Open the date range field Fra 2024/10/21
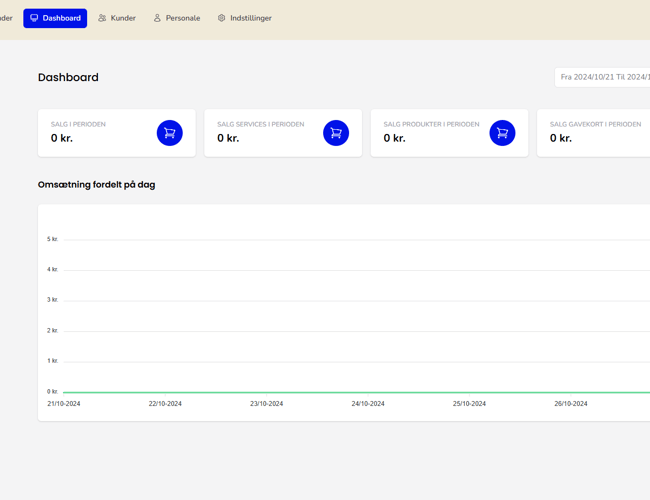The image size is (650, 500). [602, 77]
